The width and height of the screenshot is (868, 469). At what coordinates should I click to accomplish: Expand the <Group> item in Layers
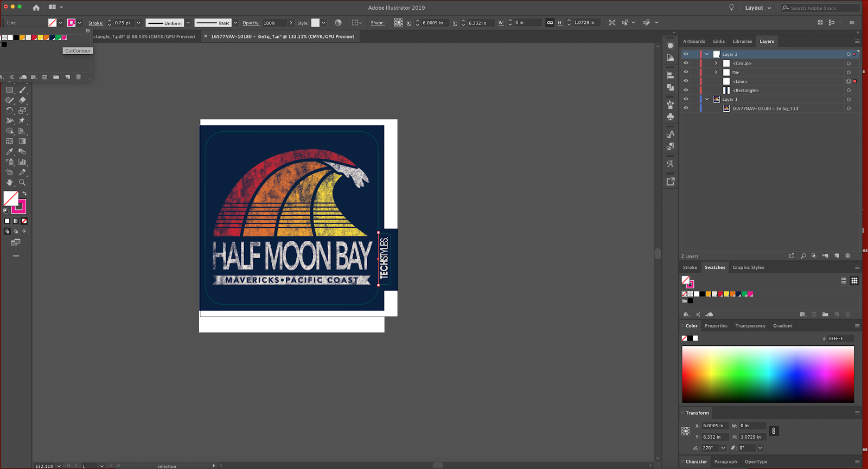tap(716, 63)
